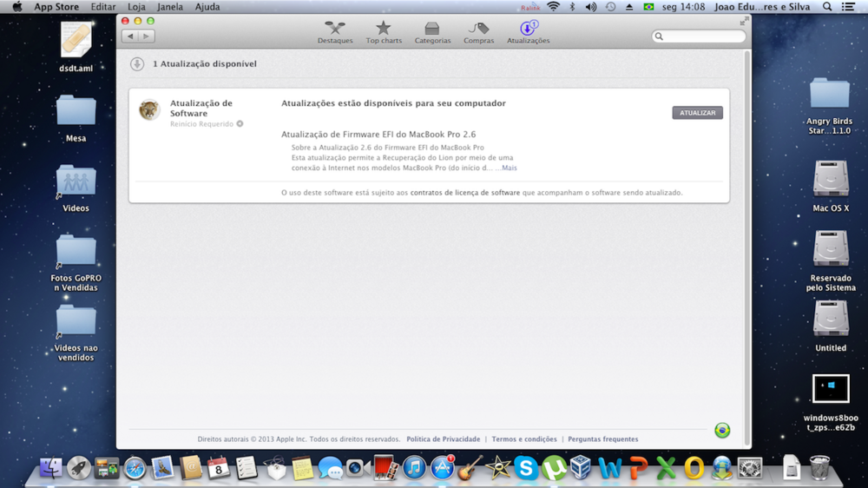Go back with the left arrow button
This screenshot has width=868, height=488.
[x=130, y=36]
